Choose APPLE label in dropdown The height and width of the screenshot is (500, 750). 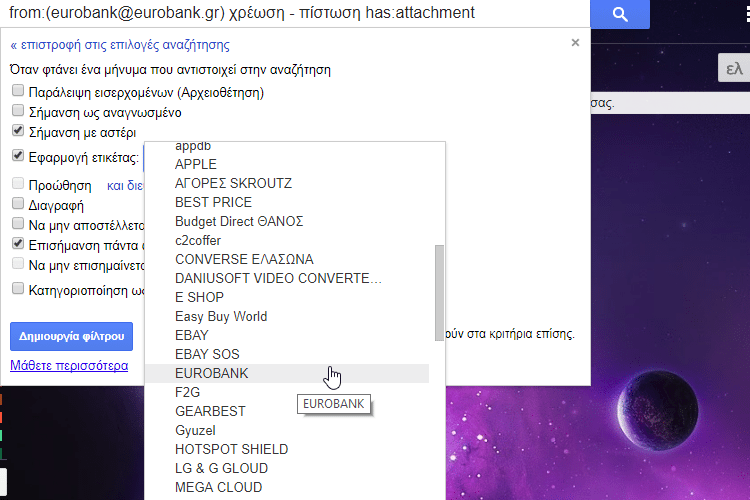pyautogui.click(x=287, y=164)
